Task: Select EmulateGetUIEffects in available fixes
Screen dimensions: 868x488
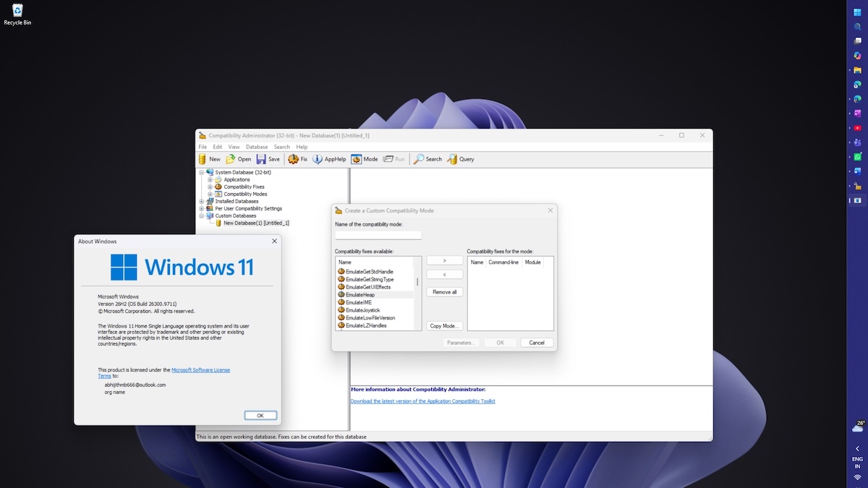Action: (x=368, y=287)
